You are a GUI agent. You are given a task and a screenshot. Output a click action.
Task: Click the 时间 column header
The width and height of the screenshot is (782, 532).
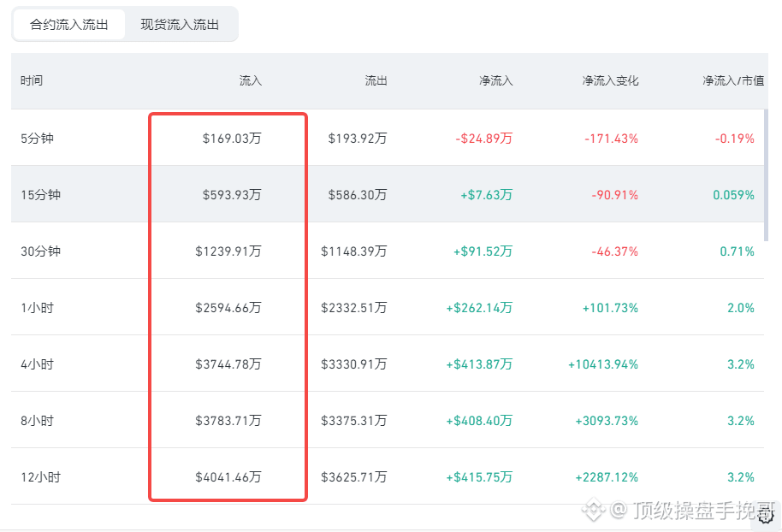click(x=32, y=80)
